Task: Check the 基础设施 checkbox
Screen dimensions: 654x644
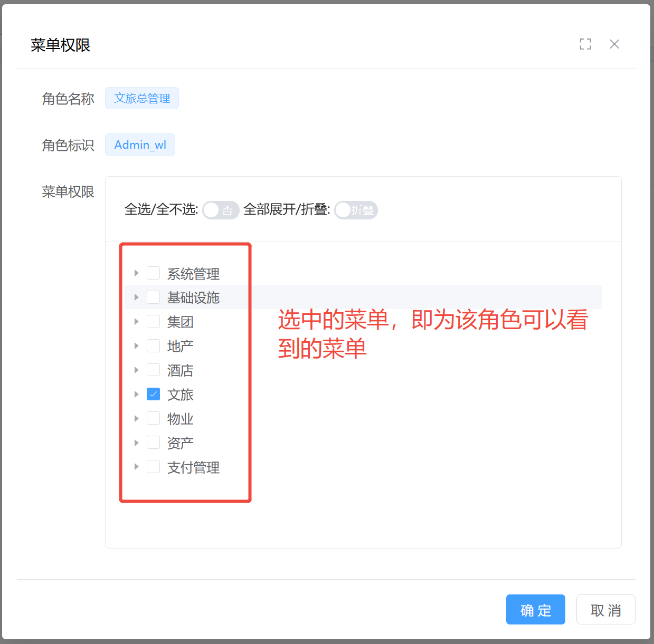Action: click(x=153, y=297)
